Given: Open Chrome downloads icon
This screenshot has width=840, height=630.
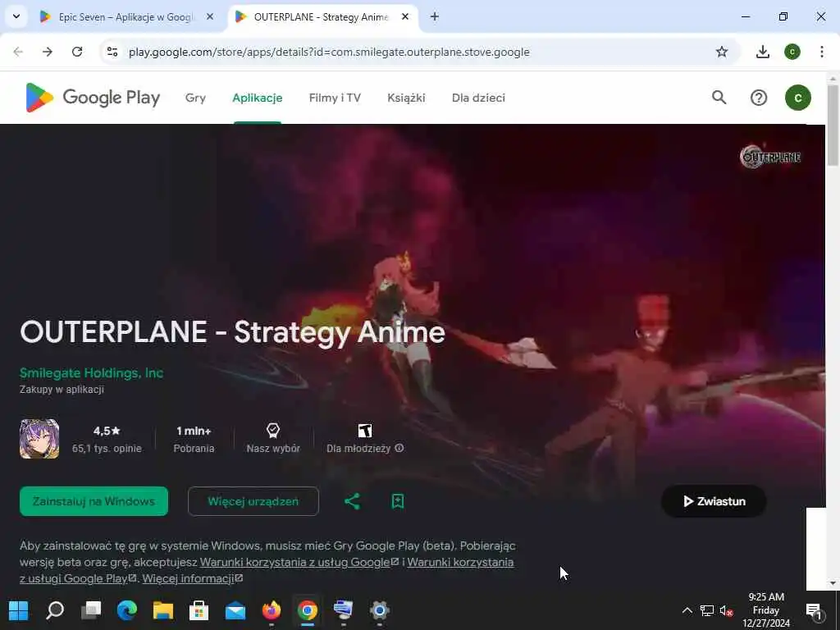Looking at the screenshot, I should click(762, 52).
